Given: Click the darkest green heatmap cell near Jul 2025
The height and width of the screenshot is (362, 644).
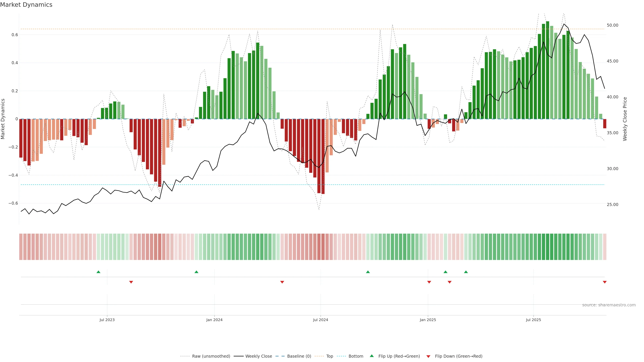Looking at the screenshot, I should point(548,247).
